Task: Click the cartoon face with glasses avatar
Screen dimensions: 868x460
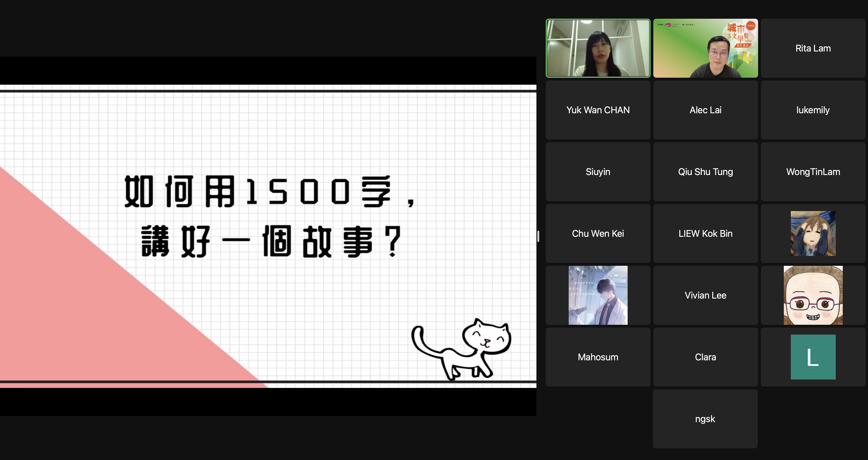Action: coord(813,295)
